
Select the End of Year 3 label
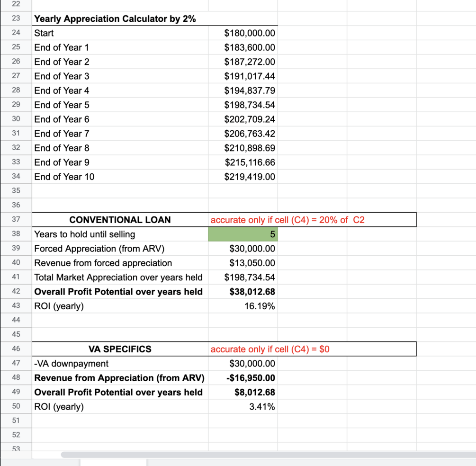(x=62, y=76)
